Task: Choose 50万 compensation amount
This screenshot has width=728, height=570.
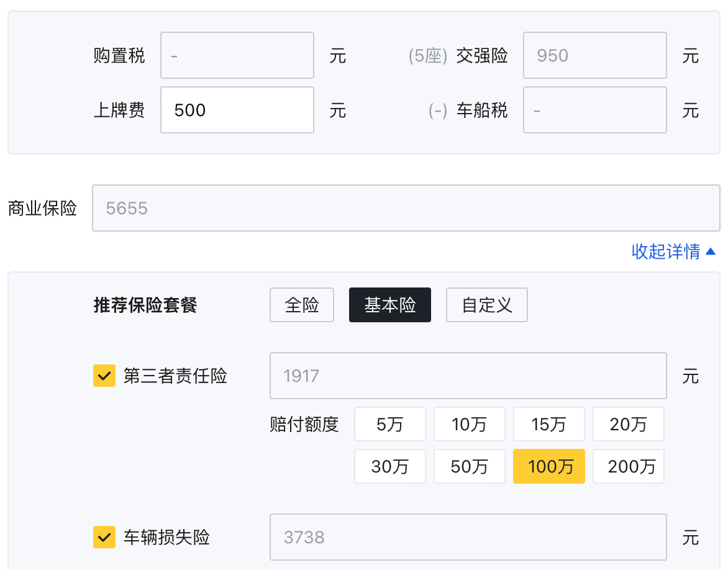Action: pyautogui.click(x=470, y=466)
